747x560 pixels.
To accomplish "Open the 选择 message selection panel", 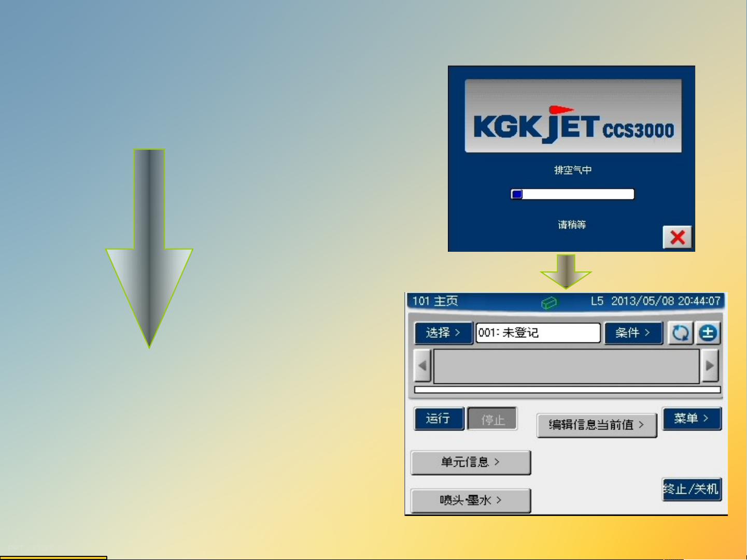I will tap(443, 333).
